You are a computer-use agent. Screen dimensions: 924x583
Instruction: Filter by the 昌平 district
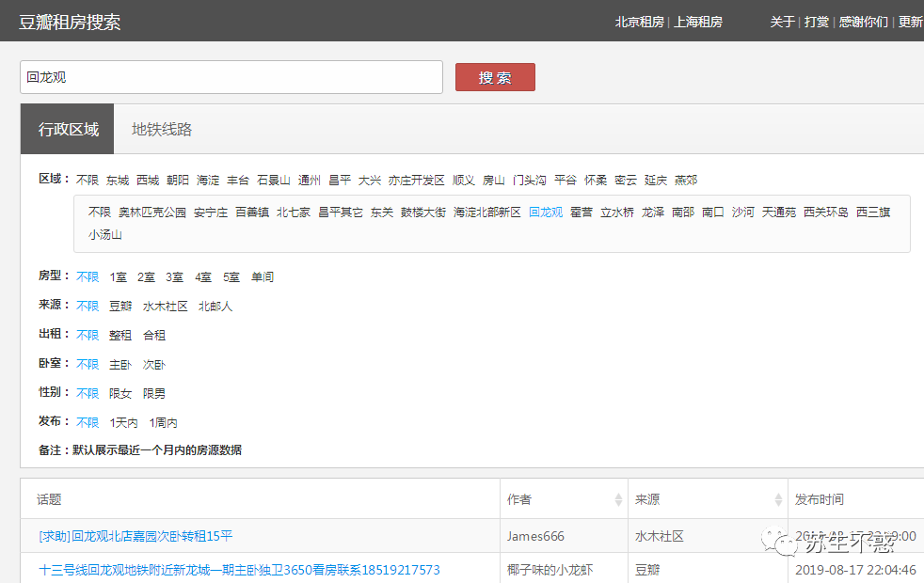[x=340, y=181]
